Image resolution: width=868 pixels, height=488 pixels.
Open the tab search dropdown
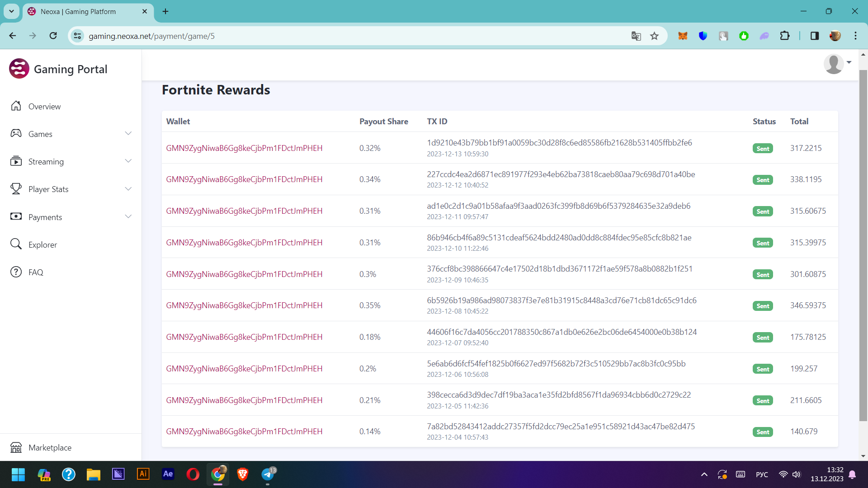tap(11, 11)
